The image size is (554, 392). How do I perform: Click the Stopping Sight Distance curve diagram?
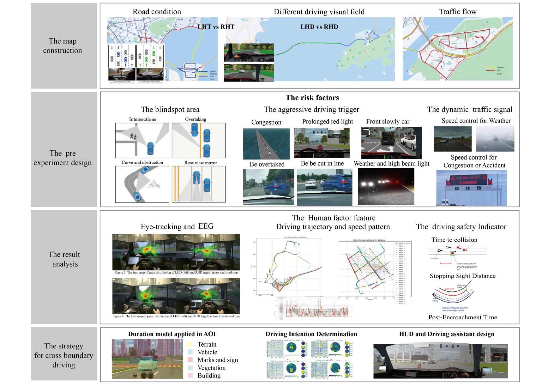(x=453, y=296)
